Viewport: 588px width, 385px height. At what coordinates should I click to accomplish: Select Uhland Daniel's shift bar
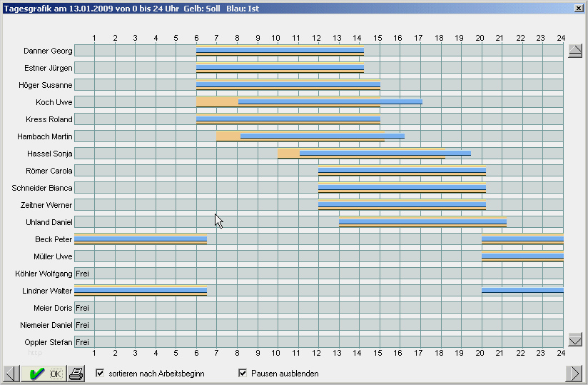(x=422, y=222)
